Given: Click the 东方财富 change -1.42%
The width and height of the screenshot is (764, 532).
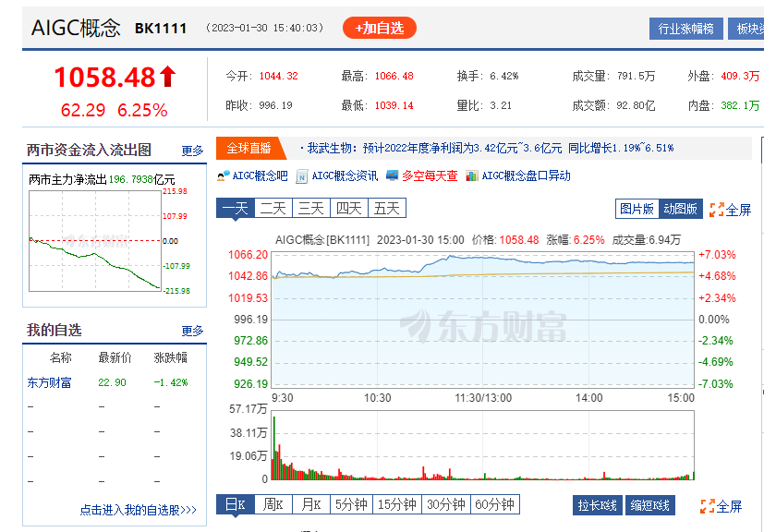Looking at the screenshot, I should (171, 383).
